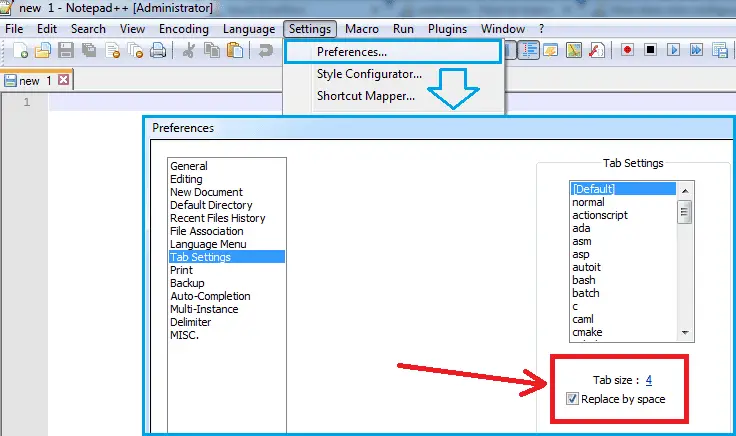Viewport: 736px width, 436px height.
Task: Choose Shortcut Mapper... menu entry
Action: (x=366, y=96)
